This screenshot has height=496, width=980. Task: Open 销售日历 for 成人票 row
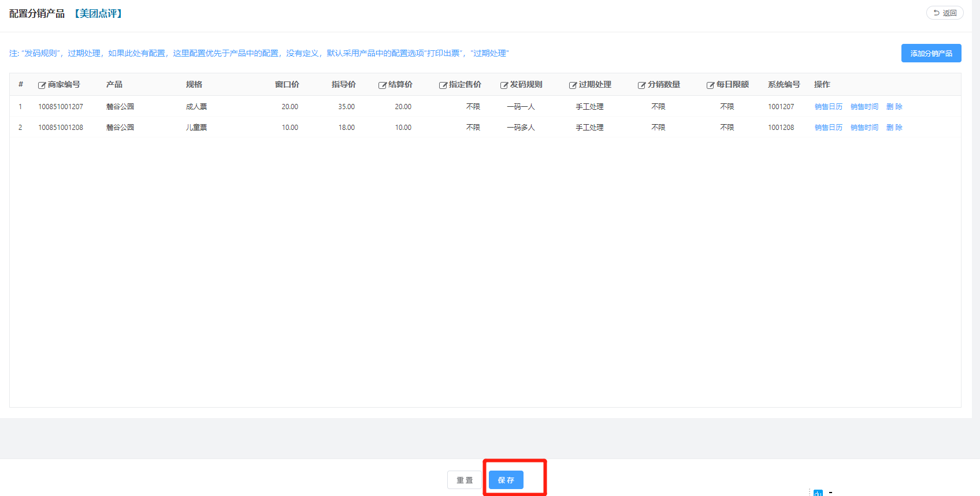(x=828, y=107)
